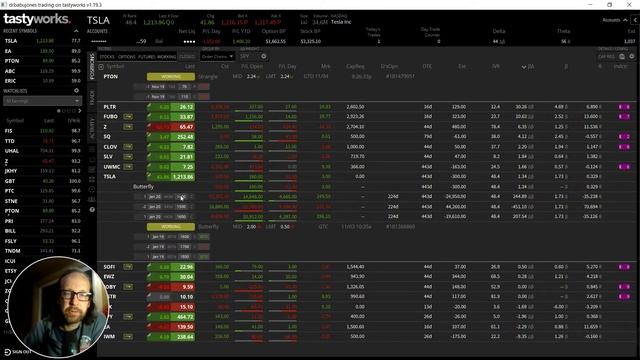Image resolution: width=640 pixels, height=360 pixels.
Task: Collapse the right panel arrow button
Action: click(635, 20)
